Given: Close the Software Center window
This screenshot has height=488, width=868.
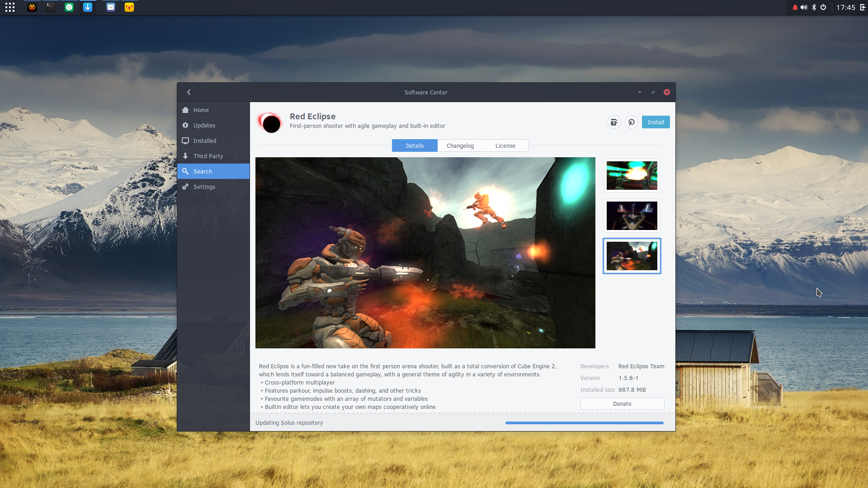Looking at the screenshot, I should pos(667,92).
